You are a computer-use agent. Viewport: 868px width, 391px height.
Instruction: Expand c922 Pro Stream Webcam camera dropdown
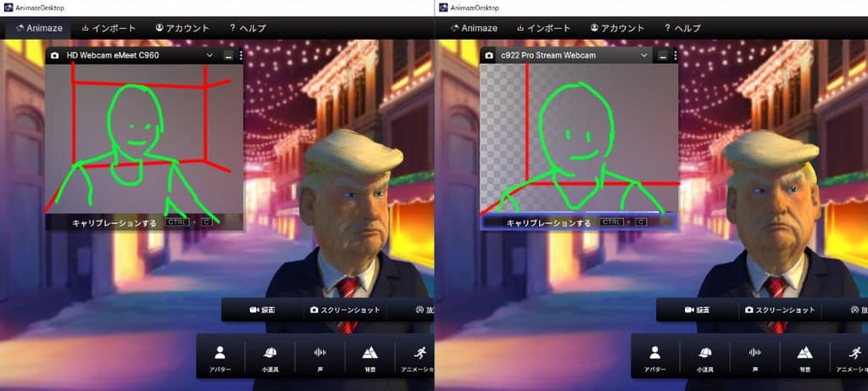coord(643,56)
